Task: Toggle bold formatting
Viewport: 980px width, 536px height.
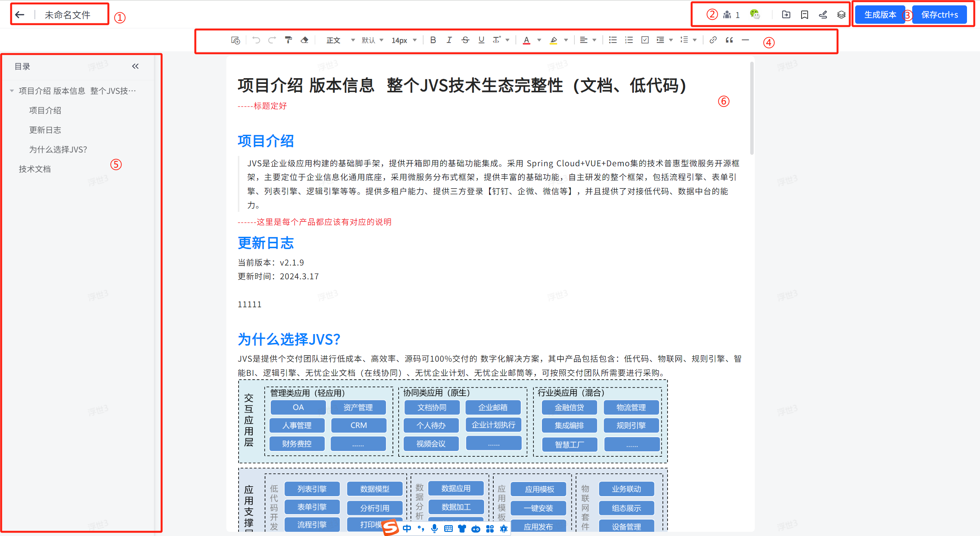Action: tap(433, 40)
